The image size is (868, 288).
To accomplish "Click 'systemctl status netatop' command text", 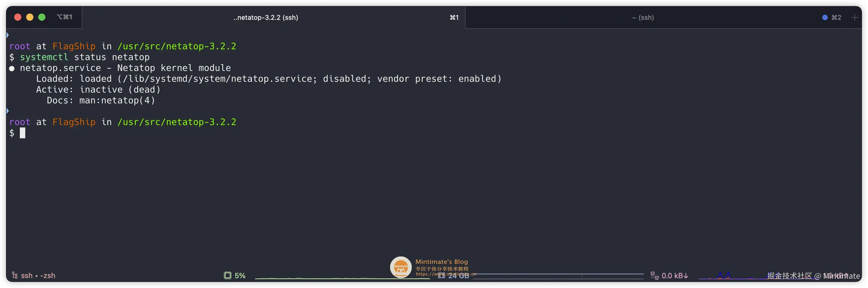I will 85,57.
